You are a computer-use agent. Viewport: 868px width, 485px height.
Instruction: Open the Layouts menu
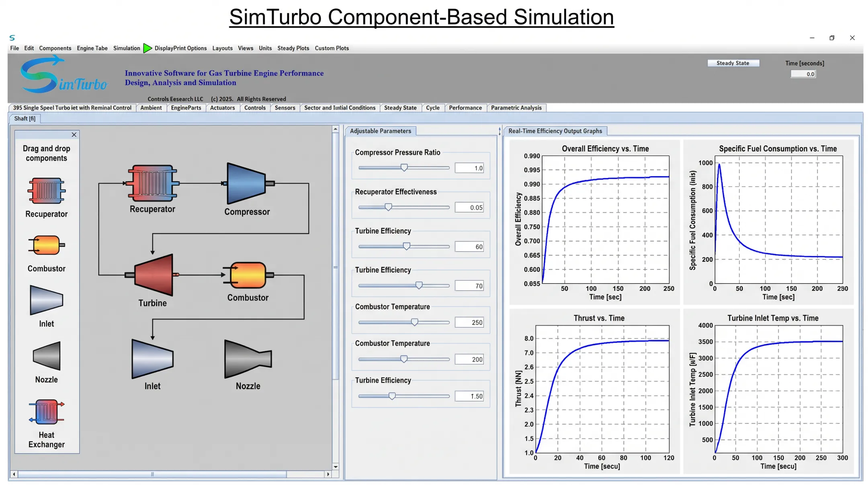pyautogui.click(x=222, y=48)
